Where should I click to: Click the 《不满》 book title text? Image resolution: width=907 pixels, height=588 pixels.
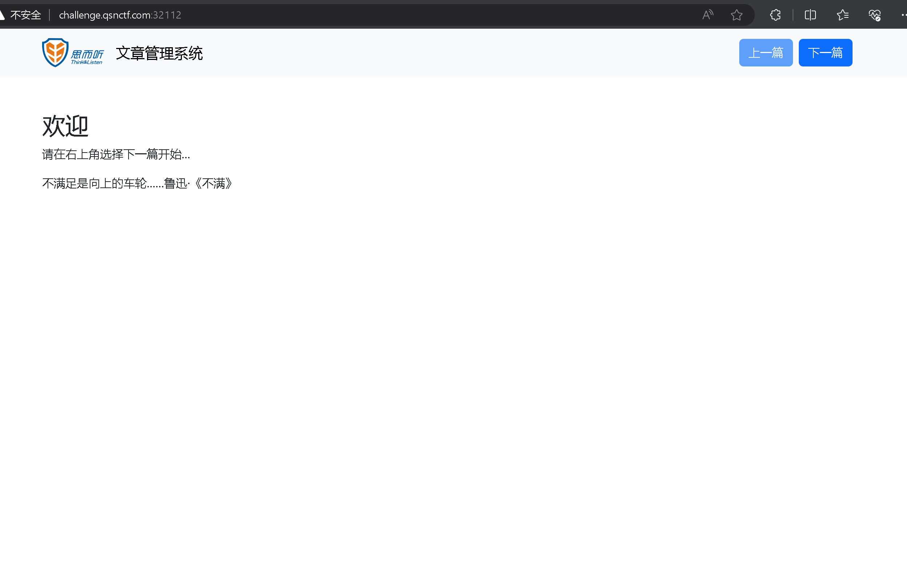pos(213,184)
